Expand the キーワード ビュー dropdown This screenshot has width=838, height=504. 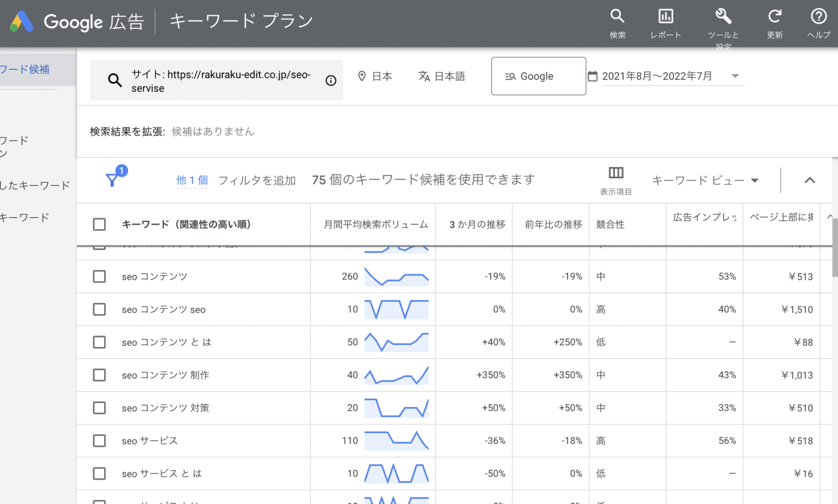[x=705, y=181]
